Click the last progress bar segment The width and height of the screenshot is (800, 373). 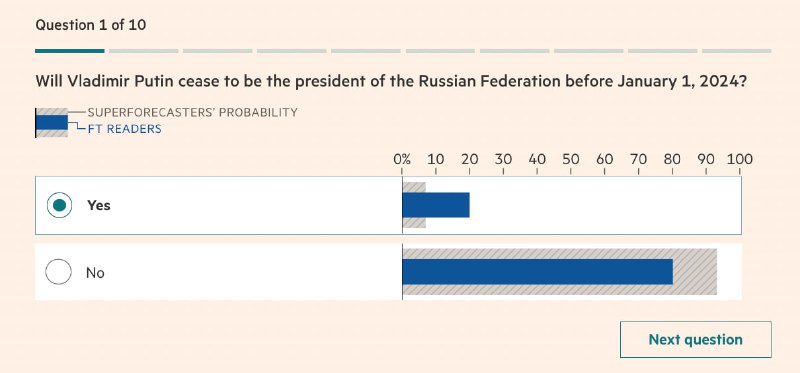point(737,51)
